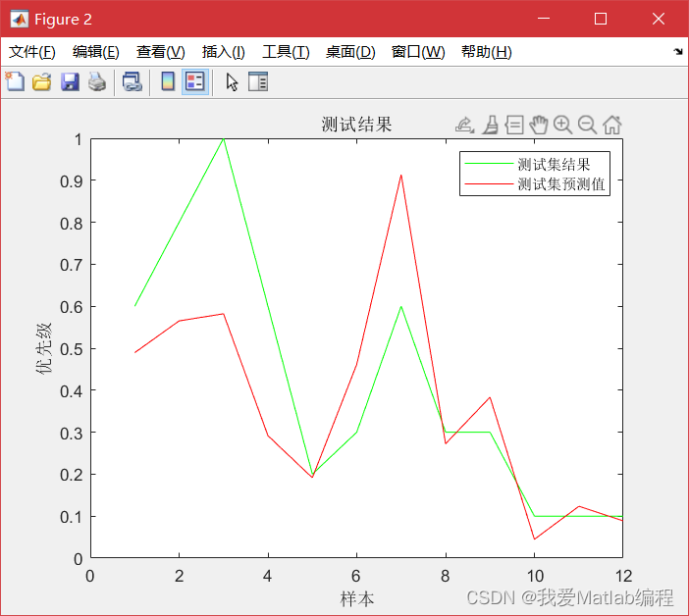Click the legend entry 测试集结果
The width and height of the screenshot is (689, 616).
[x=554, y=165]
